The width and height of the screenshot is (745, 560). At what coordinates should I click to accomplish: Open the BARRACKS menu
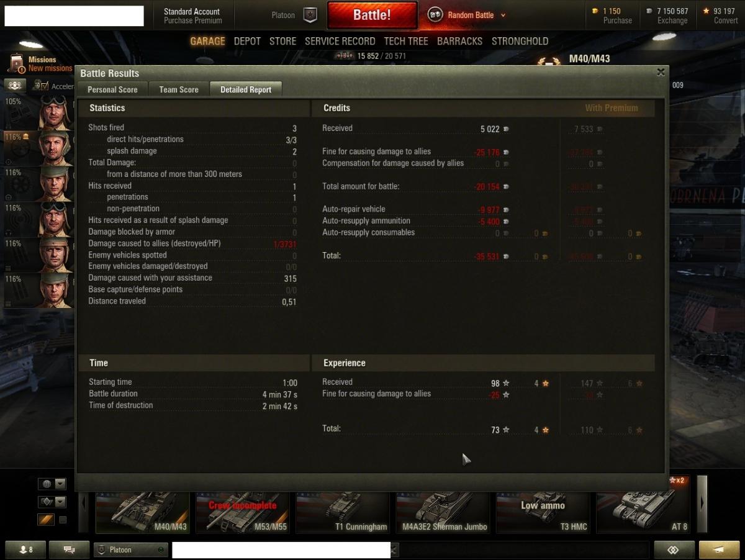click(x=459, y=41)
